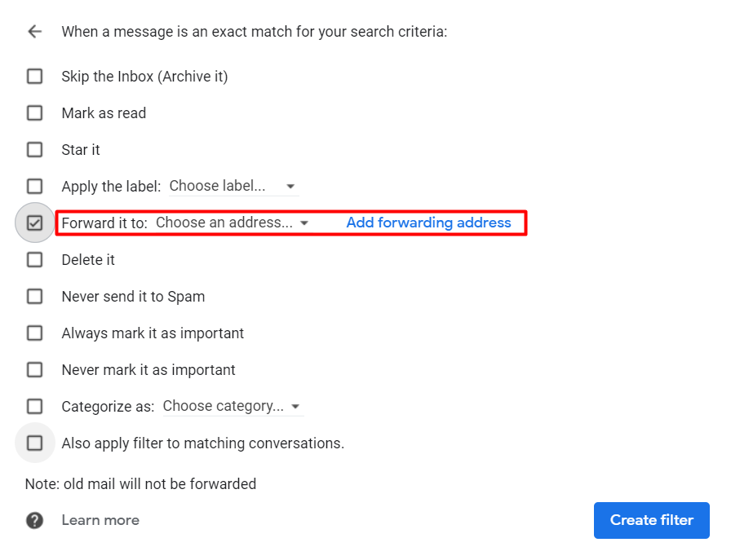
Task: Check Never mark it as important
Action: pyautogui.click(x=34, y=369)
